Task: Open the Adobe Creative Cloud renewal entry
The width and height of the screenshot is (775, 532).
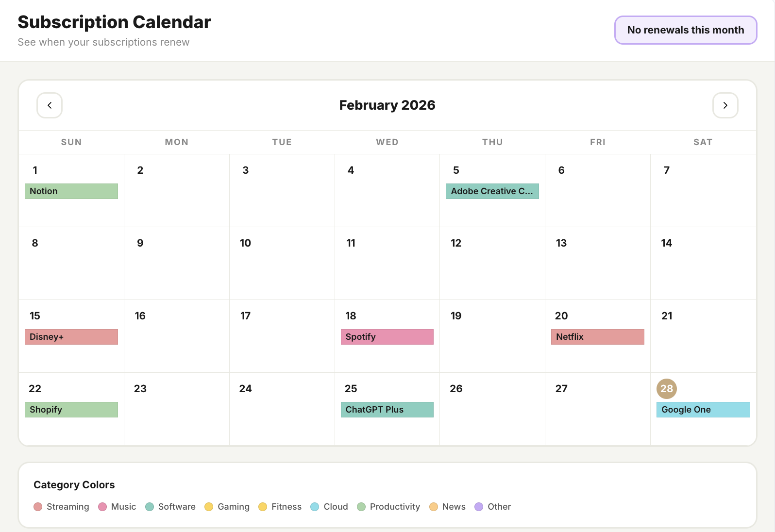Action: (x=492, y=191)
